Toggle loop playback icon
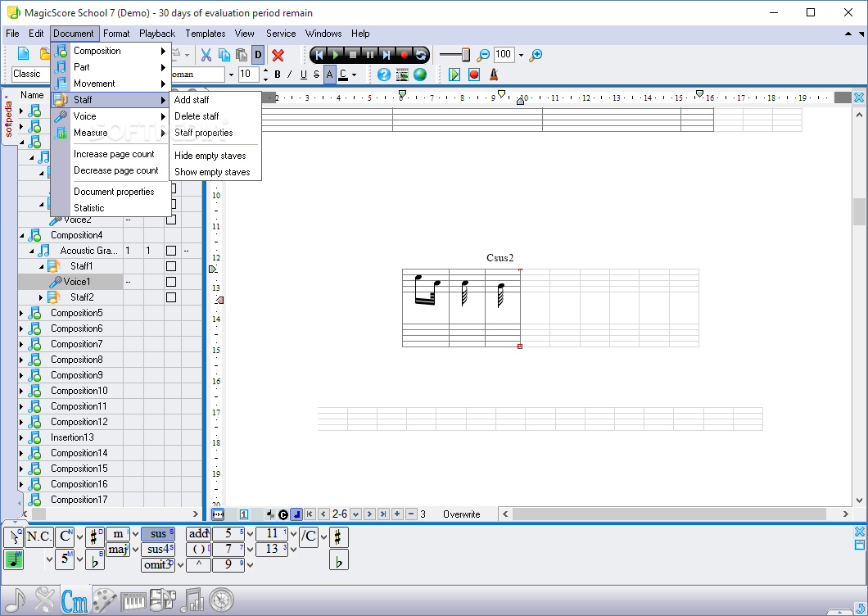Viewport: 868px width, 616px height. click(421, 55)
